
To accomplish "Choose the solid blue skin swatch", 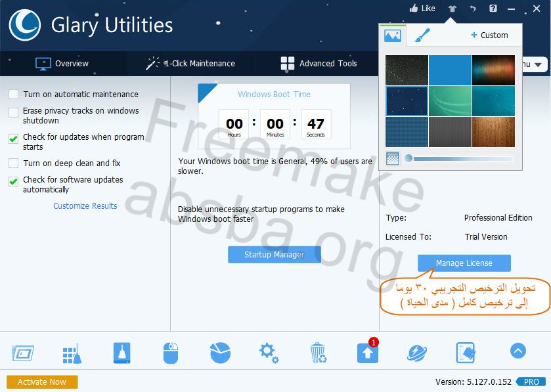I will [x=450, y=70].
